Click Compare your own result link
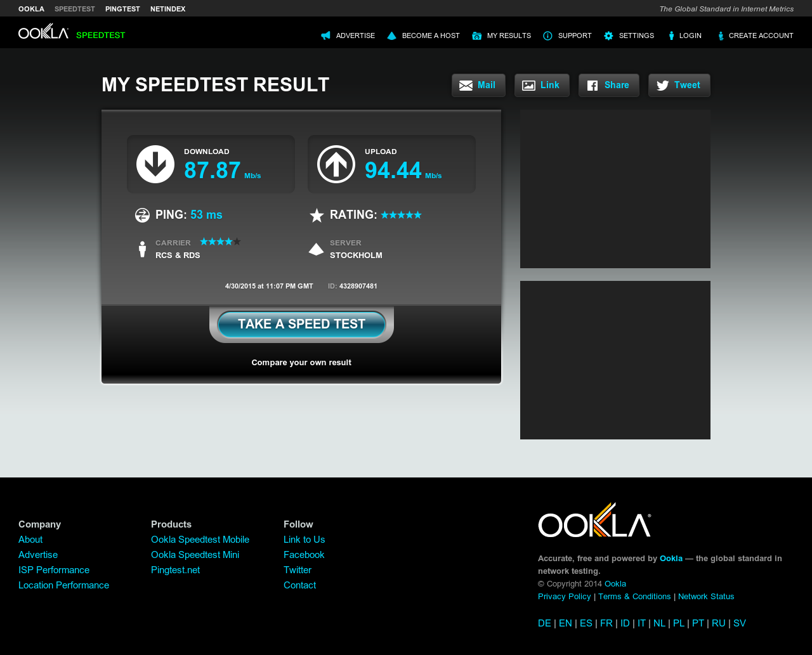The image size is (812, 655). (x=301, y=363)
